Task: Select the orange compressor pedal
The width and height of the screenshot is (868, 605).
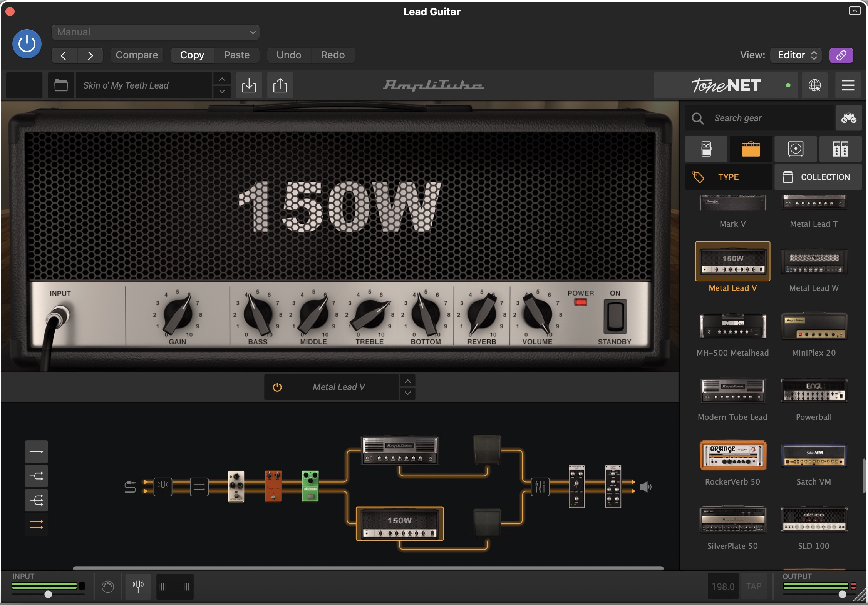Action: [x=273, y=486]
